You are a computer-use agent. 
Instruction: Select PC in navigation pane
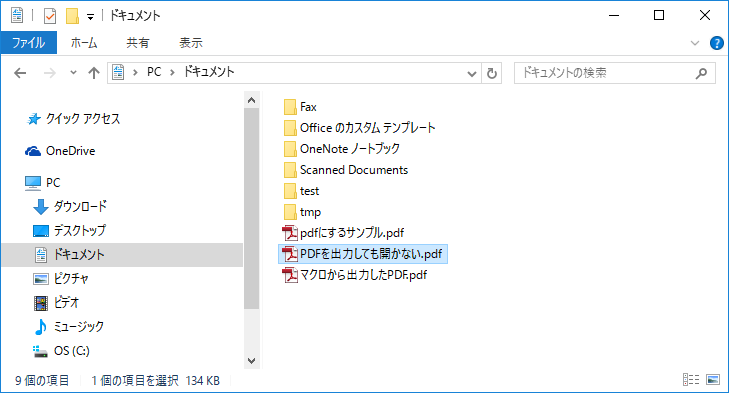click(x=43, y=183)
